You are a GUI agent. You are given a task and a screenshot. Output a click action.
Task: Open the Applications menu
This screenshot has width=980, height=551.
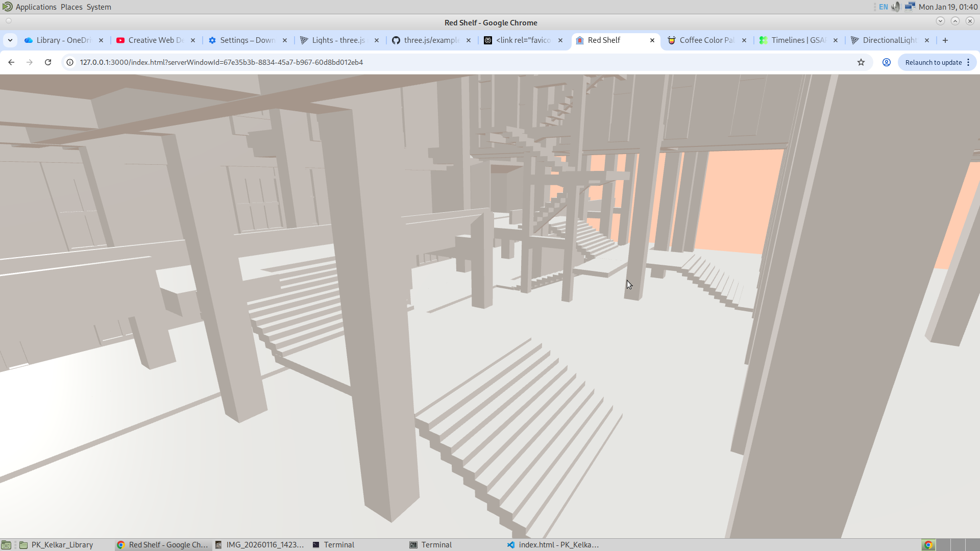pyautogui.click(x=36, y=7)
